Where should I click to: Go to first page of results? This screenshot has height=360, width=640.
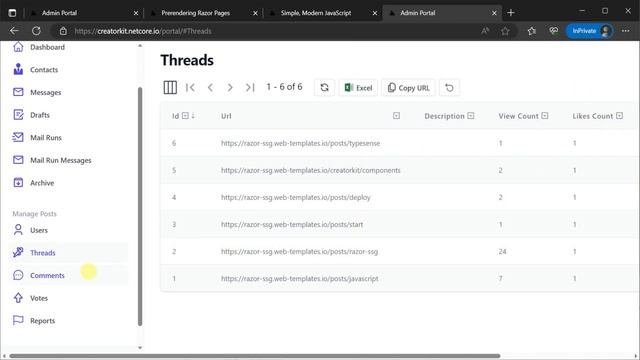coord(190,87)
